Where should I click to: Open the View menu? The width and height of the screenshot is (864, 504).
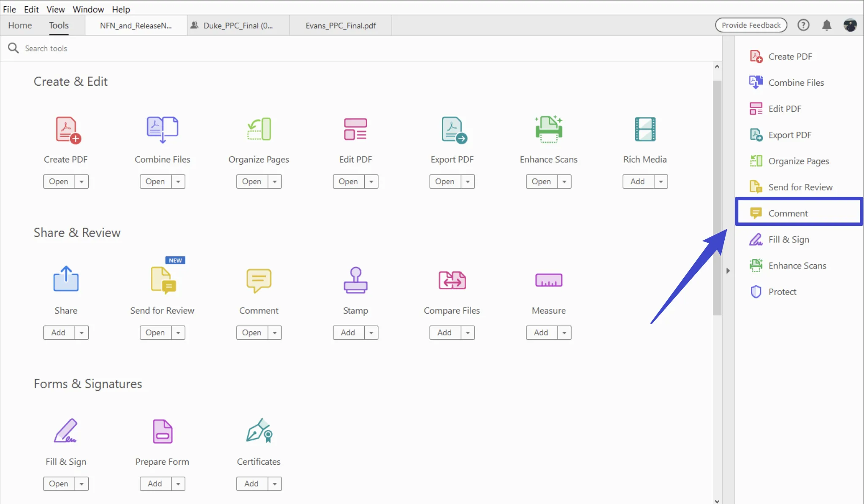[55, 9]
